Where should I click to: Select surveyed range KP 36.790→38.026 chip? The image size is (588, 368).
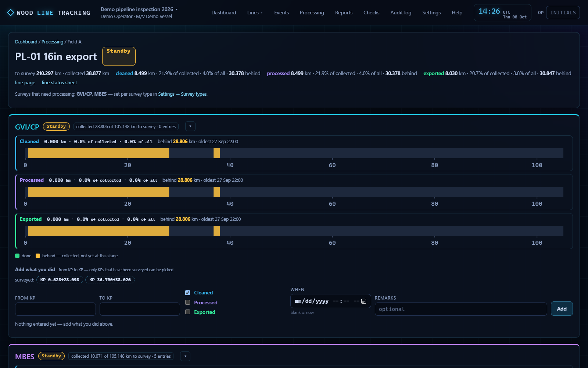[x=110, y=280]
